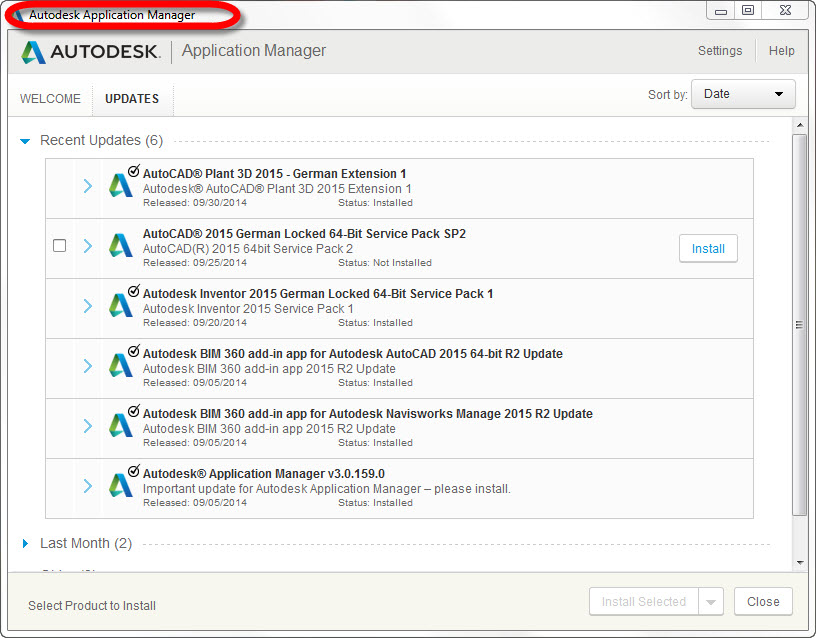Open Install Selected dropdown arrow

[711, 602]
